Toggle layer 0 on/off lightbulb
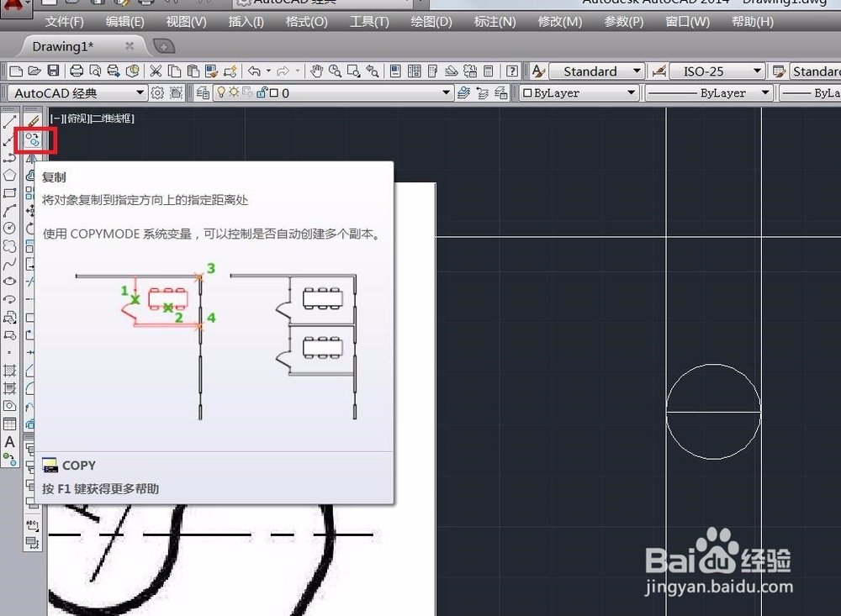Viewport: 841px width, 616px height. [x=220, y=92]
